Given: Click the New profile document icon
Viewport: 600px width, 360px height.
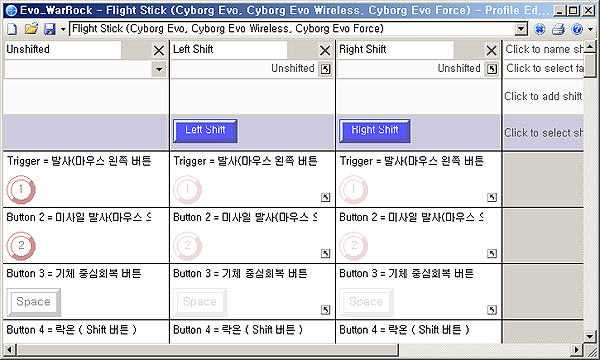Looking at the screenshot, I should point(12,29).
